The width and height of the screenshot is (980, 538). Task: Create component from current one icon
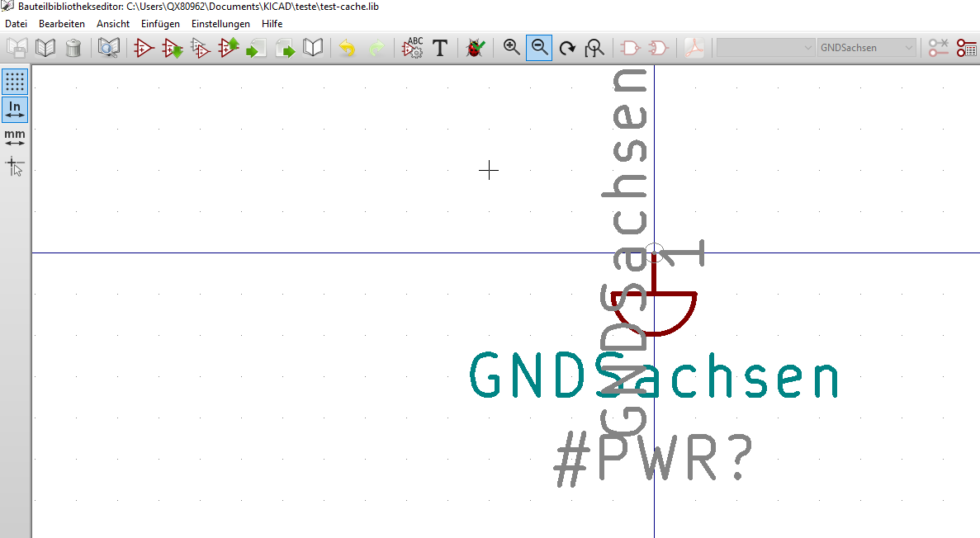coord(200,48)
